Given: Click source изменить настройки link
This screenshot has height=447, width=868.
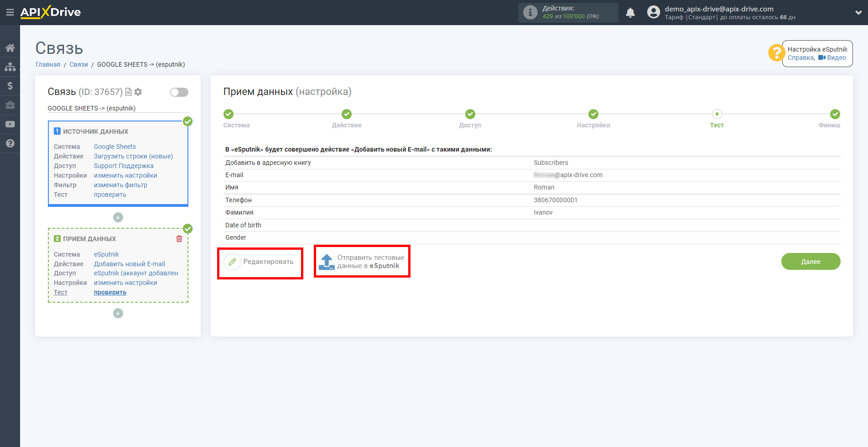Looking at the screenshot, I should [x=125, y=175].
